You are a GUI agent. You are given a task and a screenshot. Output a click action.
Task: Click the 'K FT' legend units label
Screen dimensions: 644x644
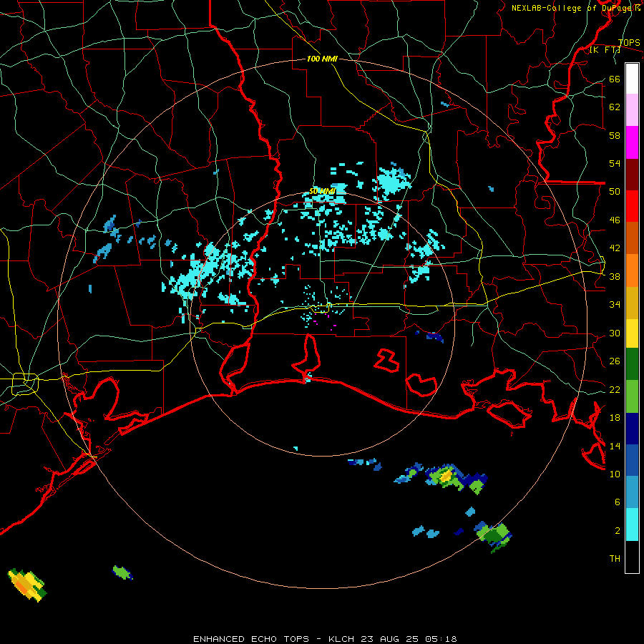click(605, 50)
